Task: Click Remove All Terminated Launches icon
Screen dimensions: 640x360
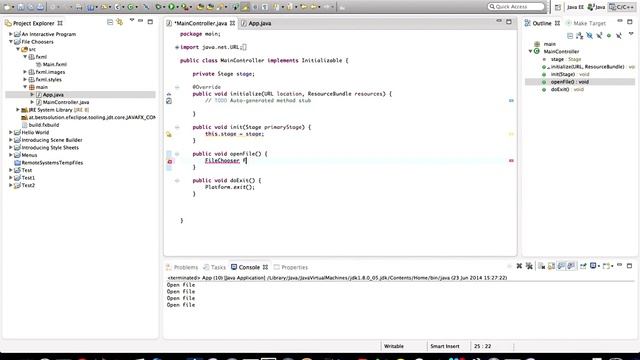Action: 529,266
